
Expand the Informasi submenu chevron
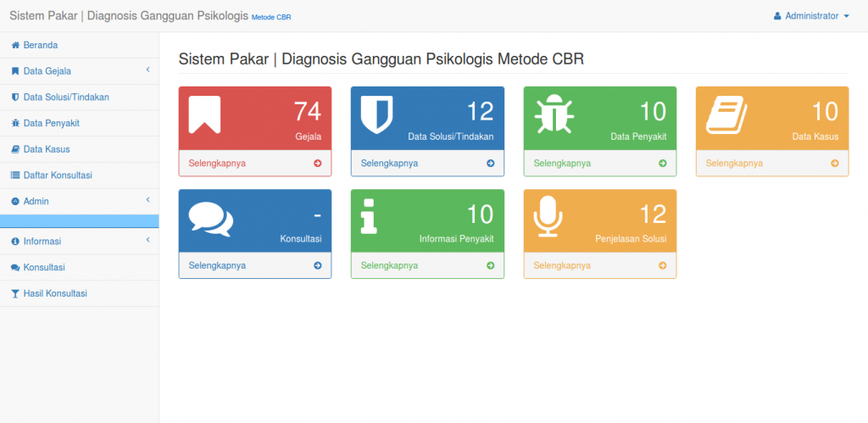(x=147, y=240)
